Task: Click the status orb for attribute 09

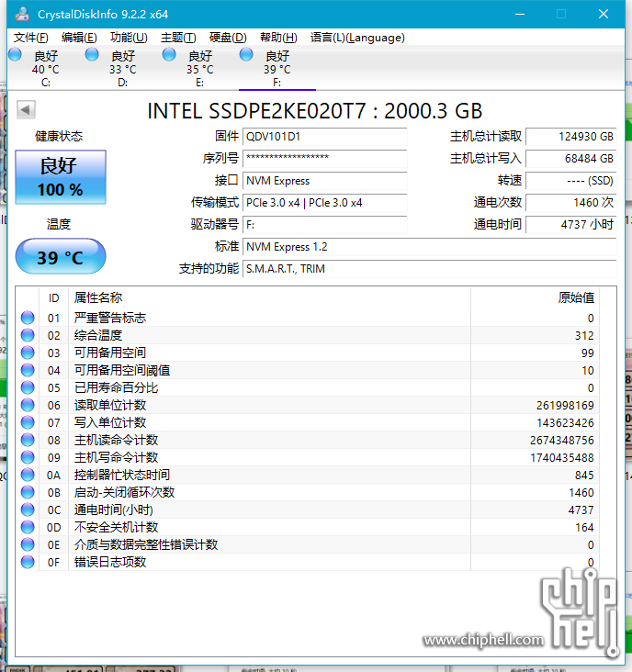Action: [x=28, y=457]
